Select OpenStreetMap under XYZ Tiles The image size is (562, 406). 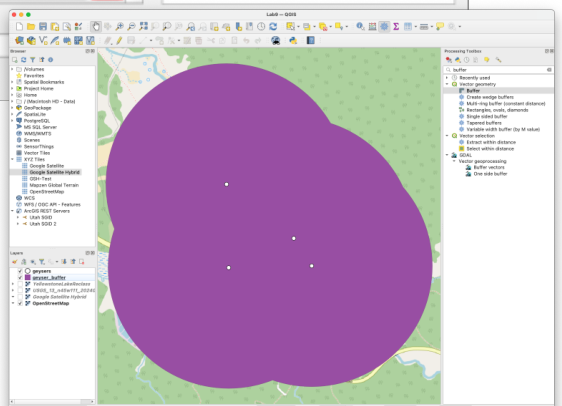pyautogui.click(x=47, y=191)
